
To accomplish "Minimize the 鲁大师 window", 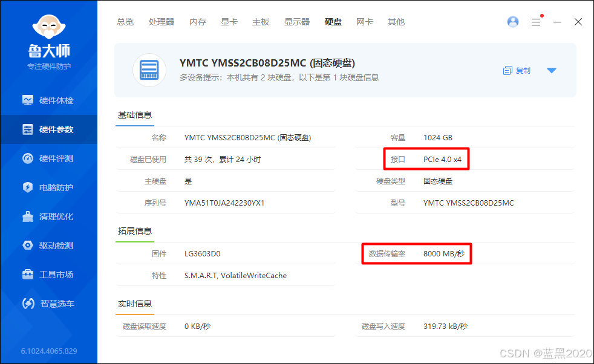I will pos(557,22).
